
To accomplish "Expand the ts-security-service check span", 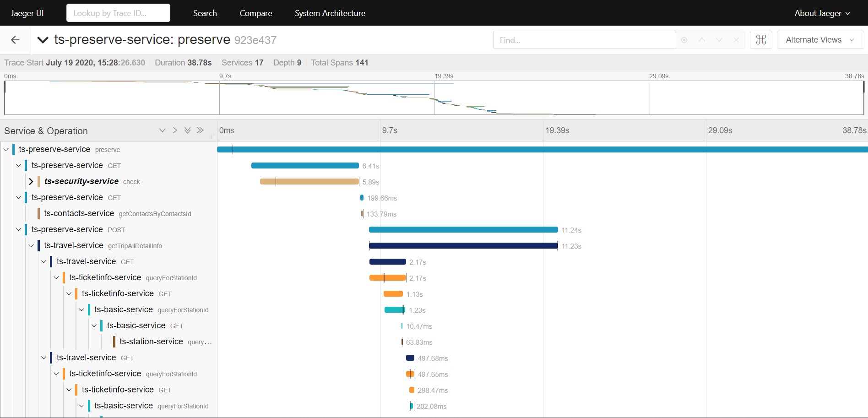I will (31, 181).
